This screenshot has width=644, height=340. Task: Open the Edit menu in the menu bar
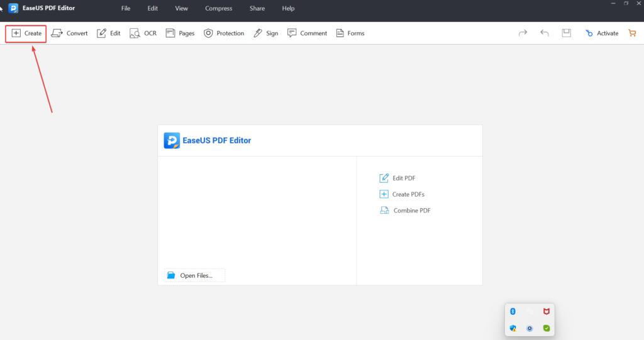(x=152, y=8)
